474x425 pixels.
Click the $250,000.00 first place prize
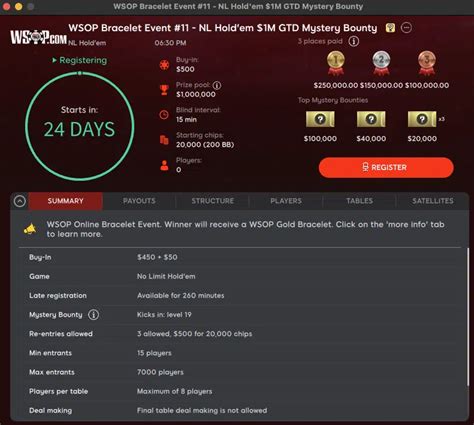[336, 85]
